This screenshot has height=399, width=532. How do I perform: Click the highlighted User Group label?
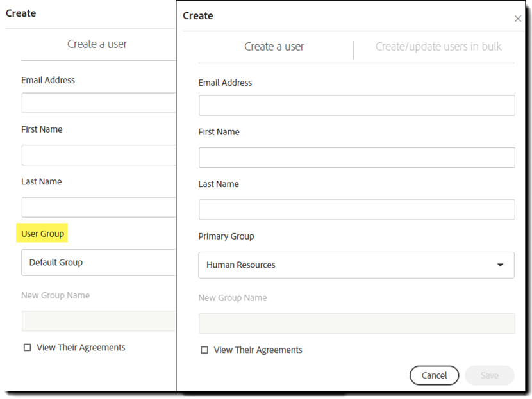pos(43,234)
